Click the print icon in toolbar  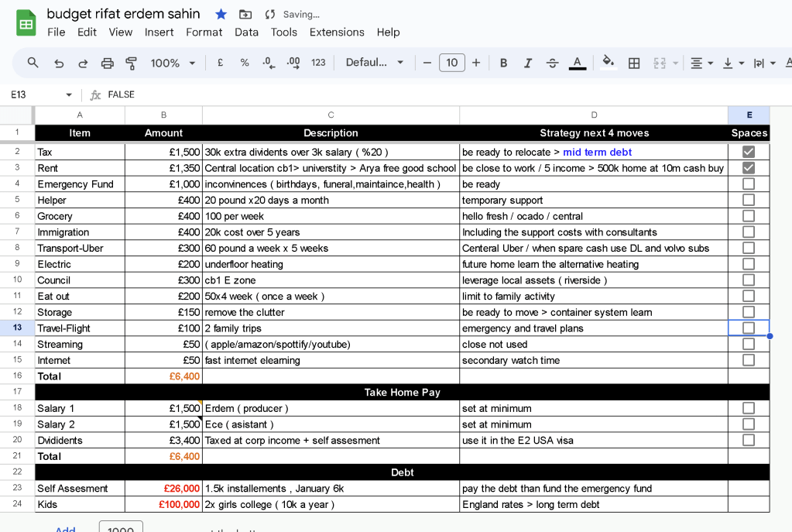107,63
